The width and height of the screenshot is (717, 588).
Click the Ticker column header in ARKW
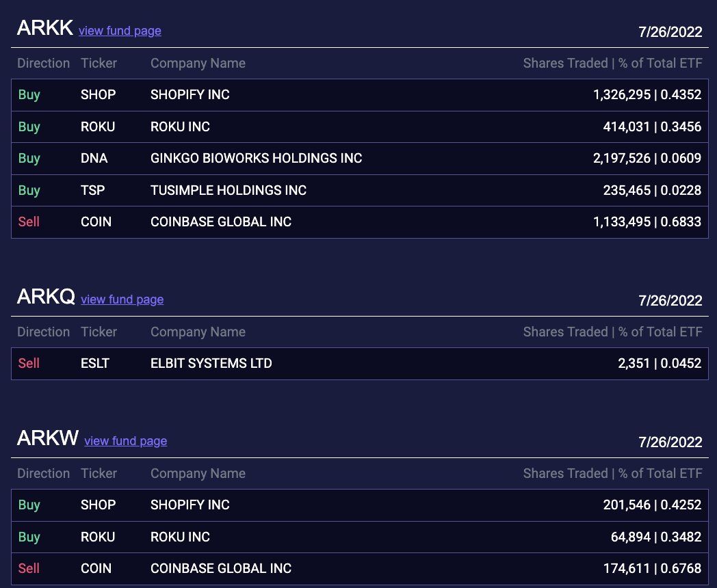pos(99,473)
